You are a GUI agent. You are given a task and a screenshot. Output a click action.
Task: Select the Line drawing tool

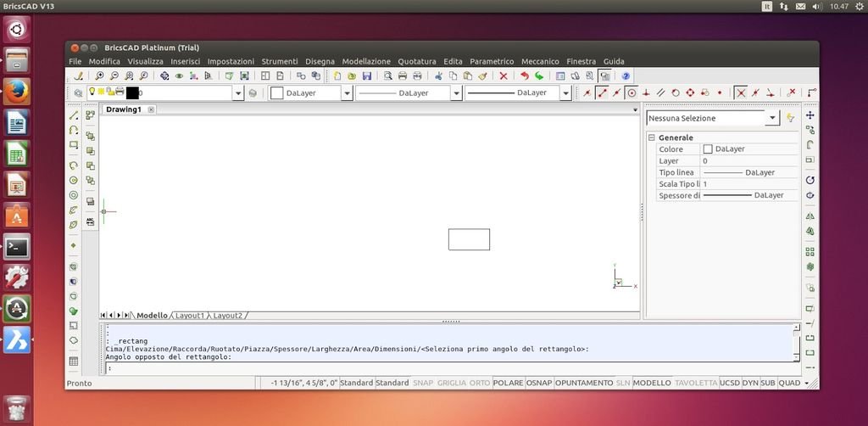pyautogui.click(x=74, y=115)
